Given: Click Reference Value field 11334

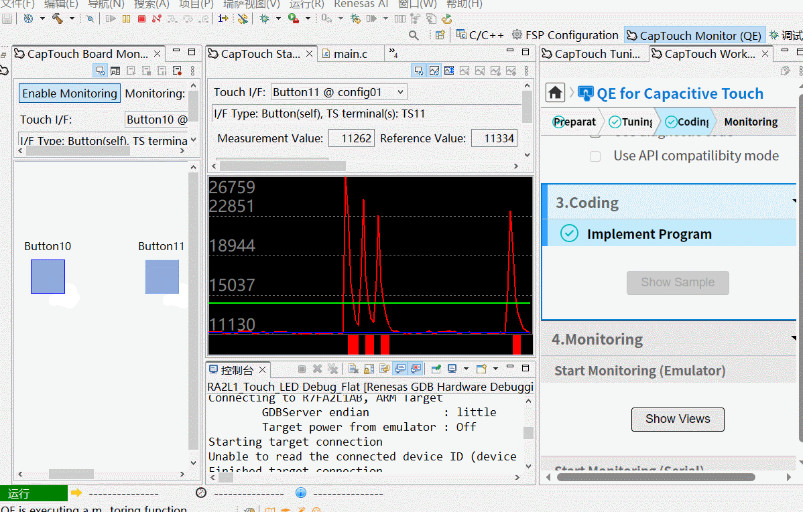Looking at the screenshot, I should tap(494, 138).
